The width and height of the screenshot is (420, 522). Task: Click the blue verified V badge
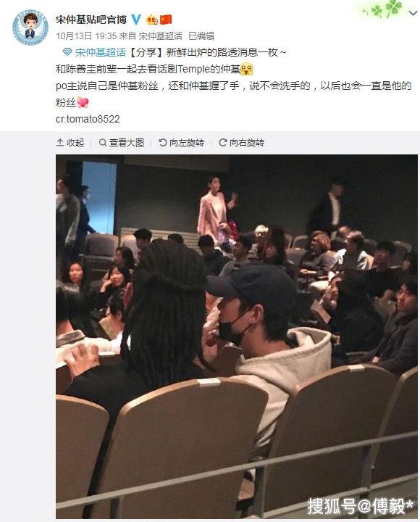[136, 20]
